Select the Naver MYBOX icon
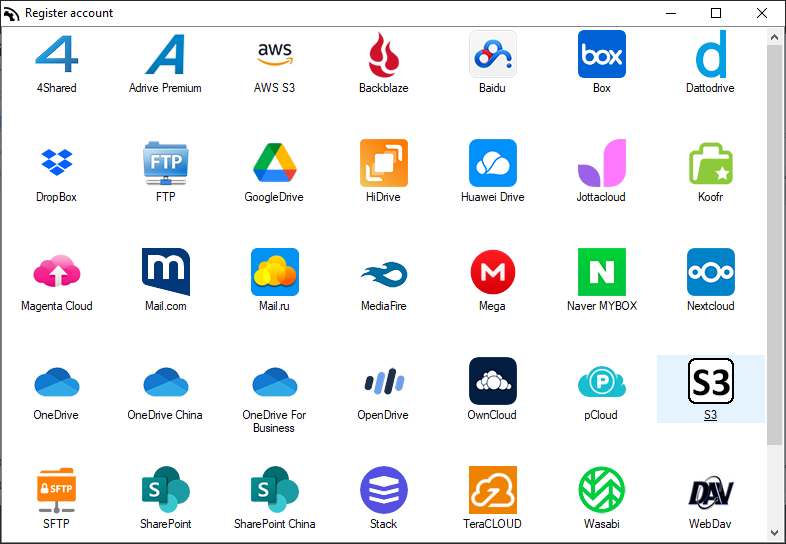This screenshot has width=786, height=544. pos(602,272)
